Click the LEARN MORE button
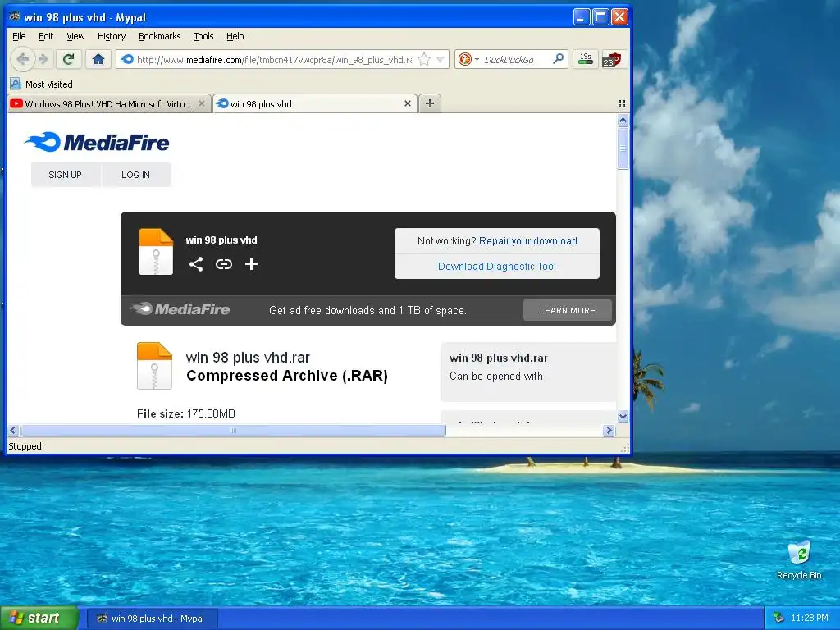The width and height of the screenshot is (840, 630). click(568, 310)
